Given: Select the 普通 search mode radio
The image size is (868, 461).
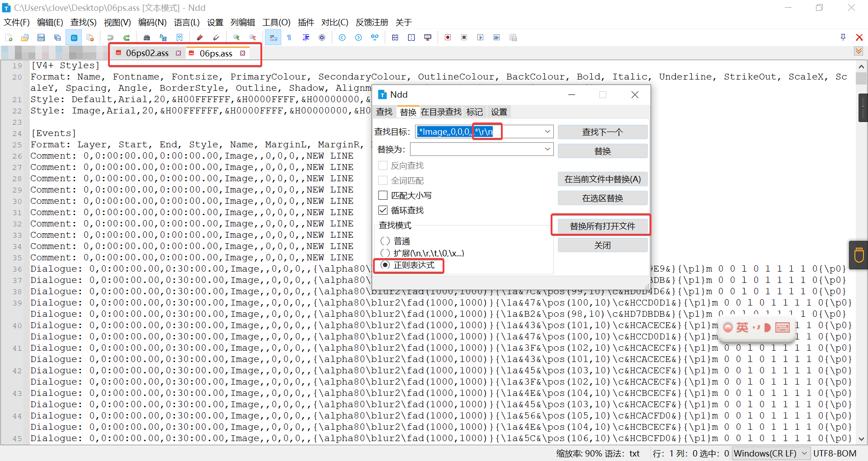Looking at the screenshot, I should (385, 241).
